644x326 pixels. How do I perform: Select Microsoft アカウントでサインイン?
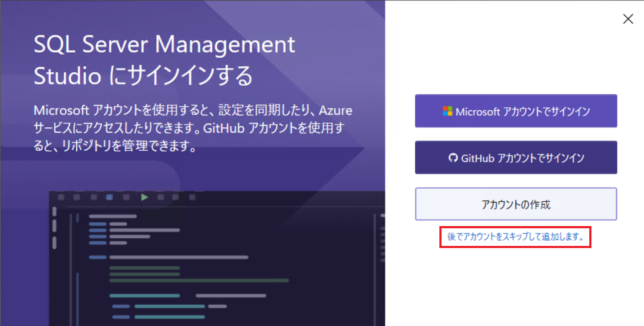[x=516, y=111]
